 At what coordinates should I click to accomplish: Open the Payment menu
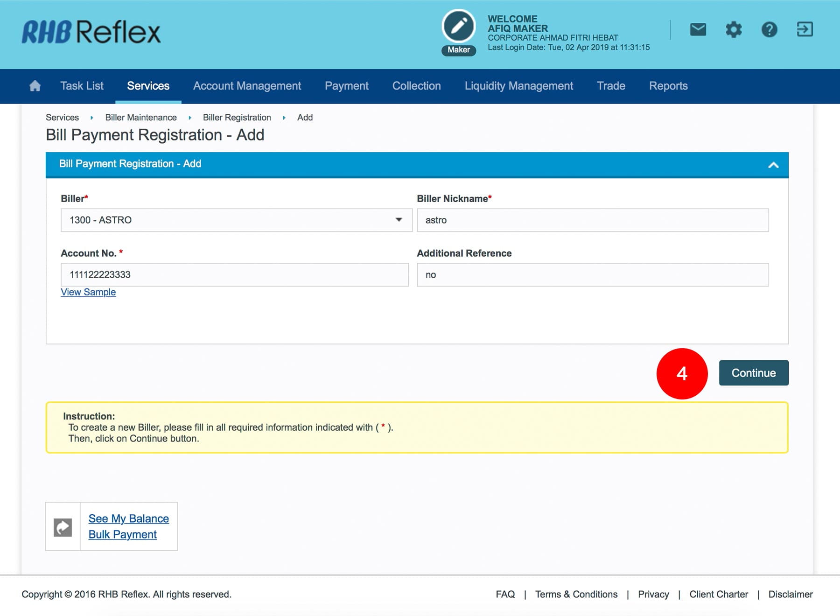click(x=346, y=86)
